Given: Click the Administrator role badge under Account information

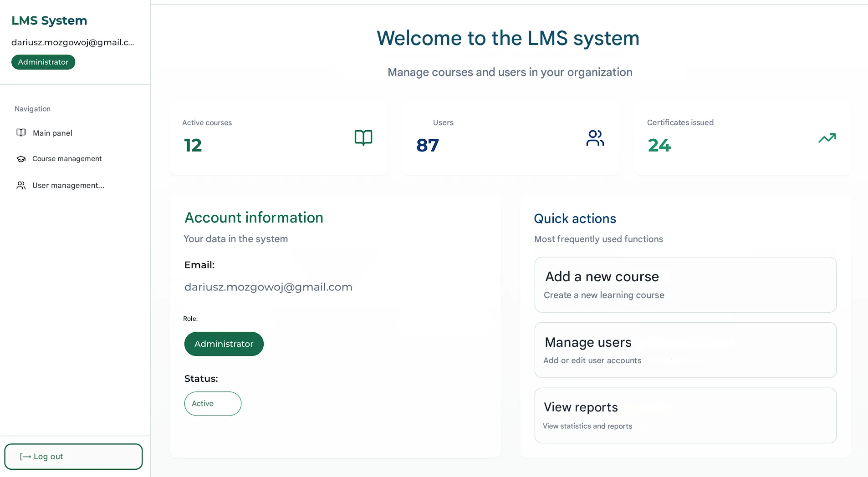Looking at the screenshot, I should [x=224, y=344].
